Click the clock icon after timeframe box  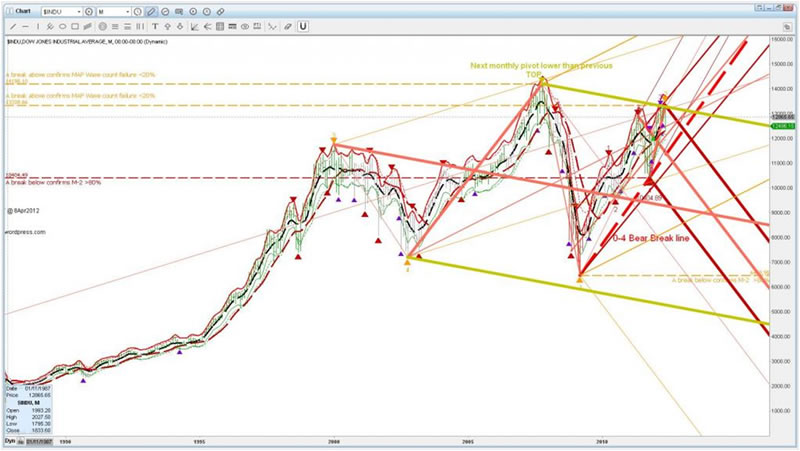click(x=138, y=10)
